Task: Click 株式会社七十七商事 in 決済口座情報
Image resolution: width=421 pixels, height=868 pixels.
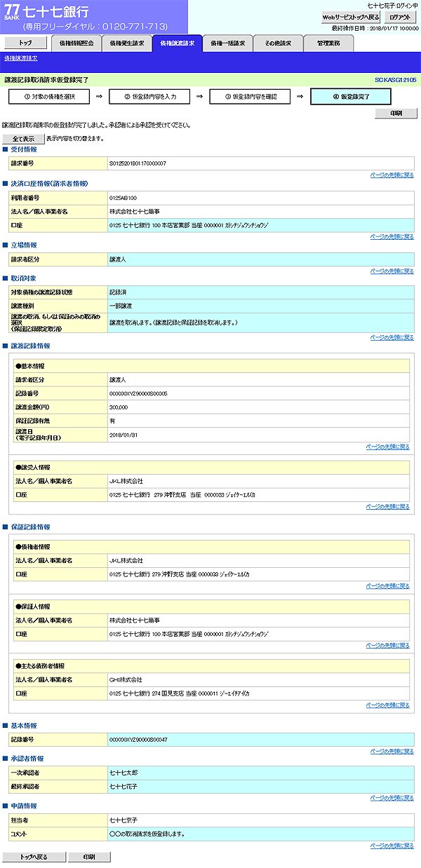Action: (134, 211)
